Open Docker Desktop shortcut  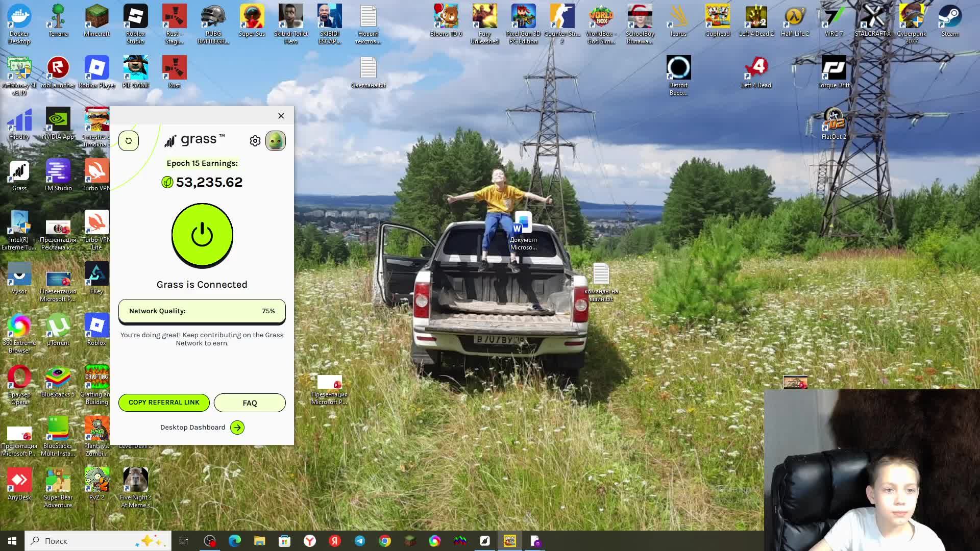coord(19,23)
